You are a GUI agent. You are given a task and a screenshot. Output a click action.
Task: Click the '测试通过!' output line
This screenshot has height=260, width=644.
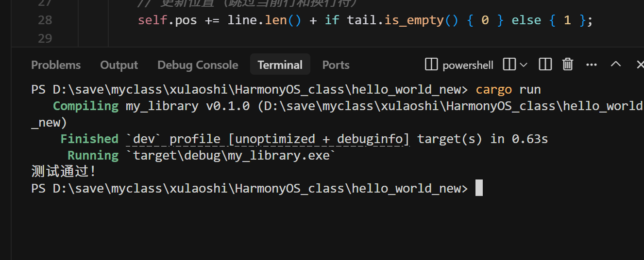(x=64, y=172)
